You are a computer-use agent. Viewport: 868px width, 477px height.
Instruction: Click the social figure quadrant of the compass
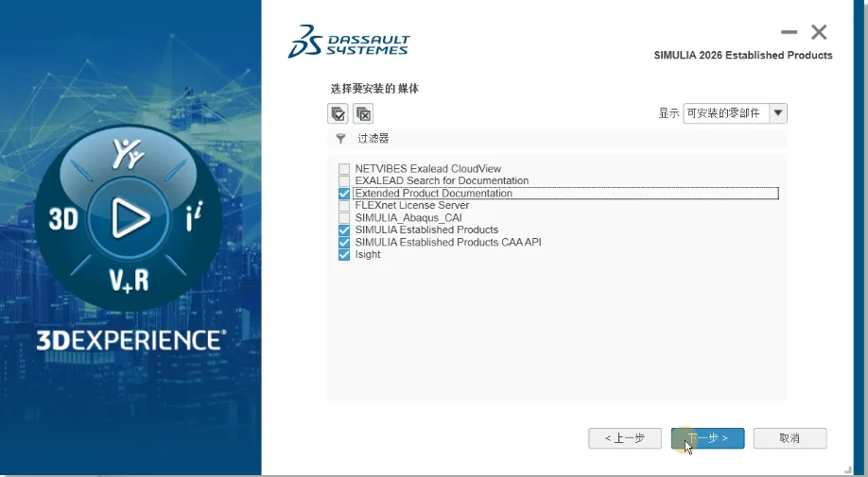point(128,153)
